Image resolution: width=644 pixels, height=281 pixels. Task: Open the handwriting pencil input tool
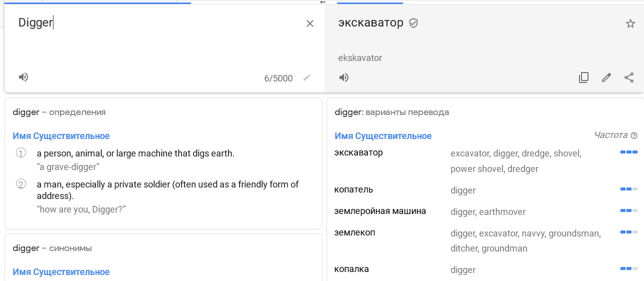tap(307, 77)
